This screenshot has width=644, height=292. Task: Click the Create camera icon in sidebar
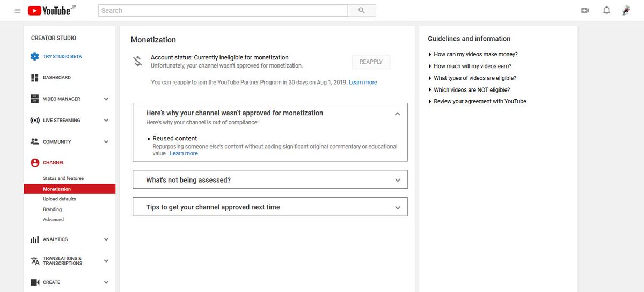click(35, 282)
